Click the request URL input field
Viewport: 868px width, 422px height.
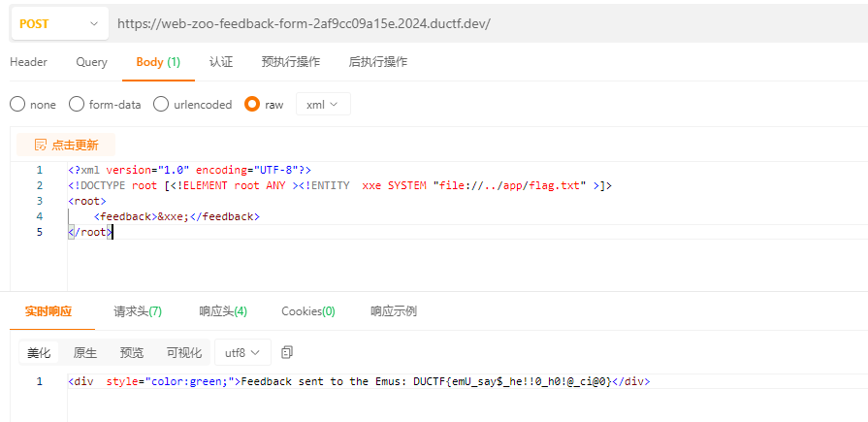coord(490,24)
